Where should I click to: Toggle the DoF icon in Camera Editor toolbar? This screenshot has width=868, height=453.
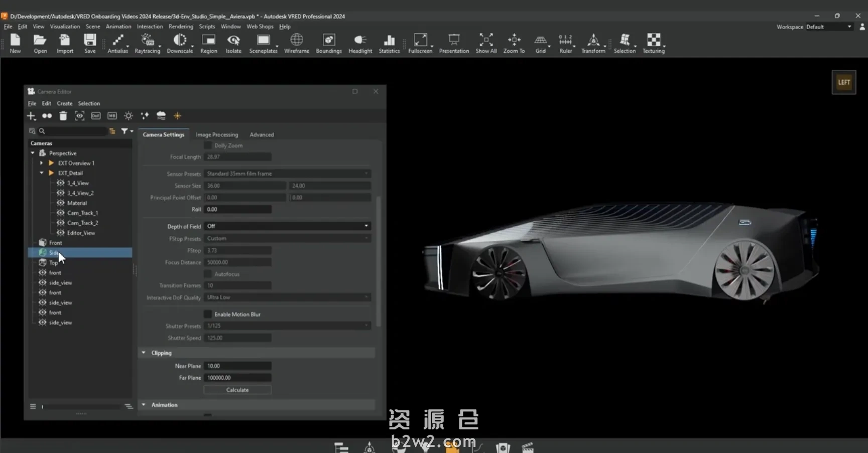[x=95, y=115]
